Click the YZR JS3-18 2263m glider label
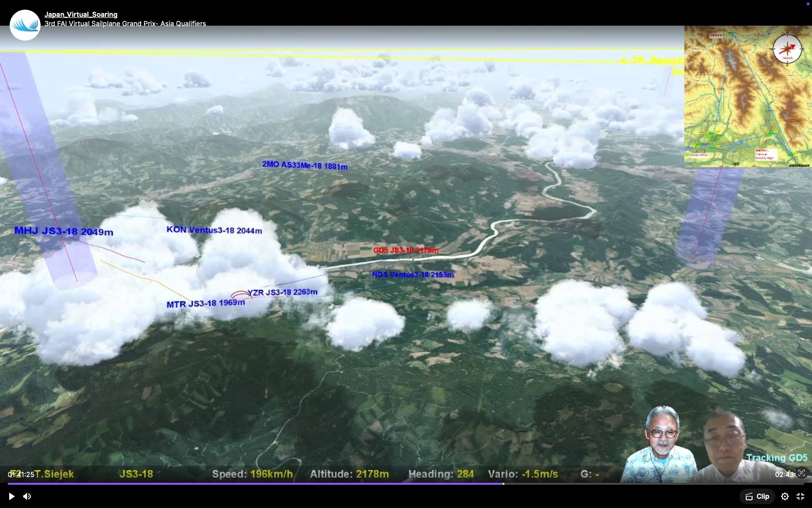This screenshot has width=812, height=508. click(282, 292)
